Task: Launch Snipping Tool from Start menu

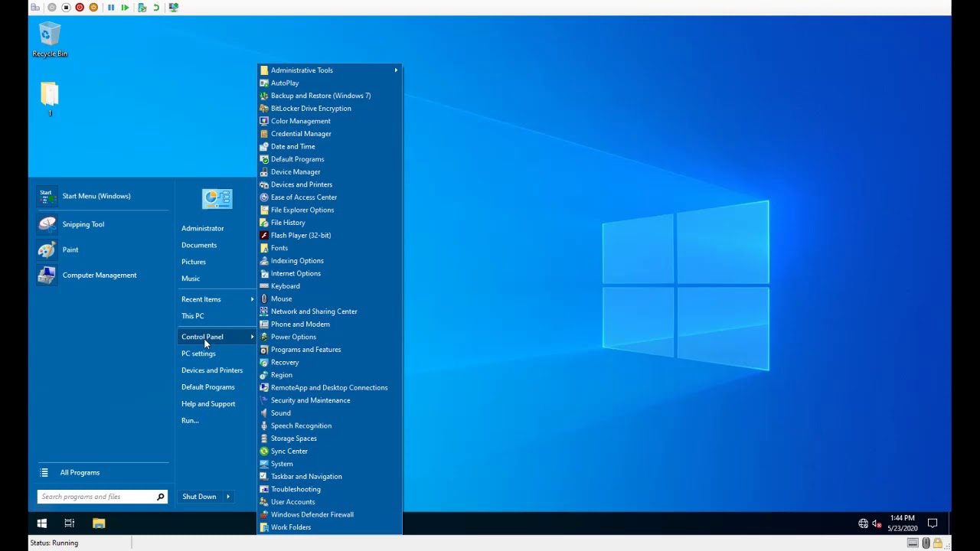Action: pyautogui.click(x=103, y=224)
